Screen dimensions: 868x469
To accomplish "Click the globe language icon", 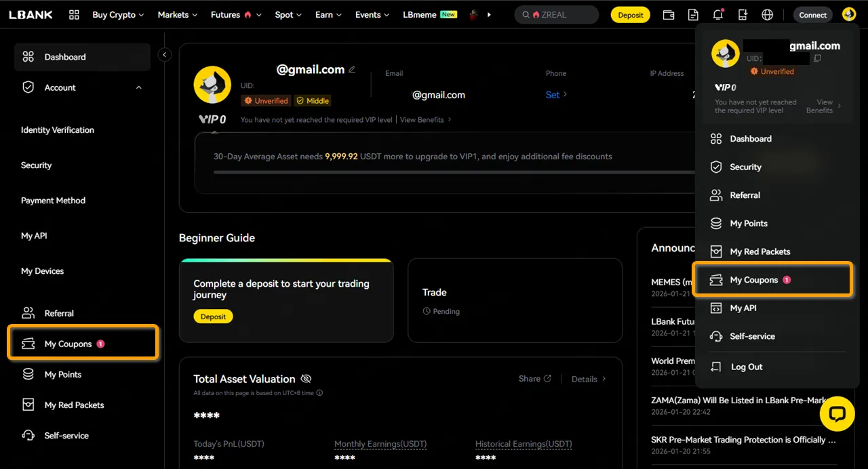I will [x=767, y=15].
